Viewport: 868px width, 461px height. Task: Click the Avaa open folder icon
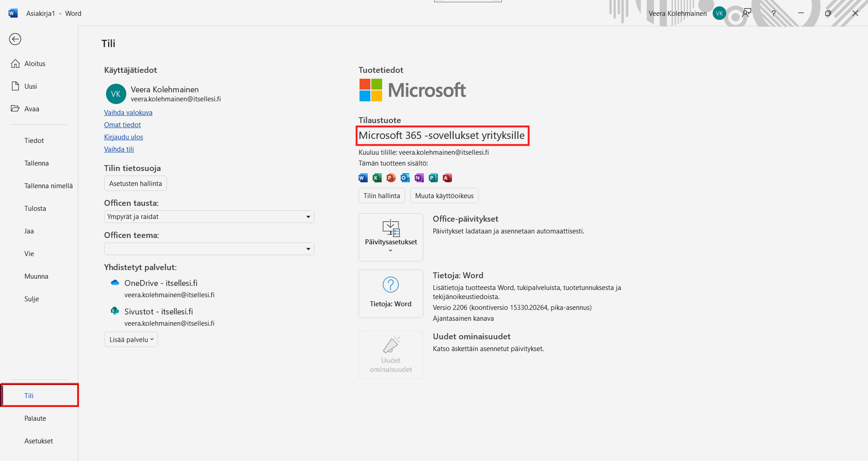(15, 109)
